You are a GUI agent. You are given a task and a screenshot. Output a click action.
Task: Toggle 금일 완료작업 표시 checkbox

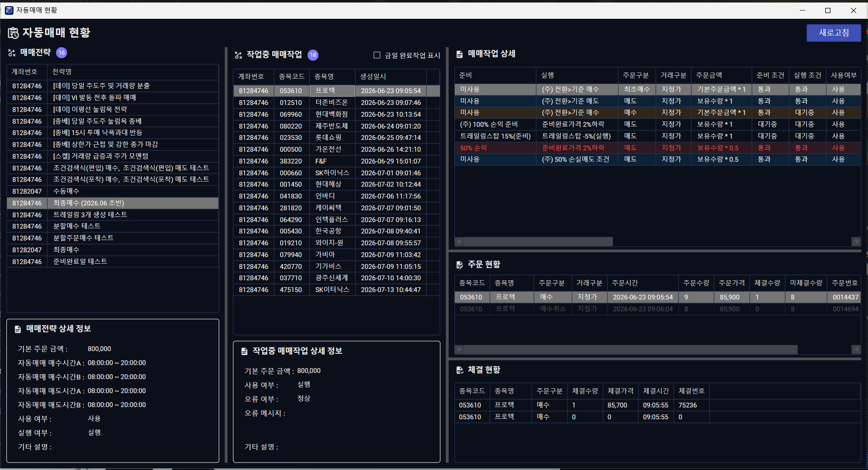click(377, 55)
